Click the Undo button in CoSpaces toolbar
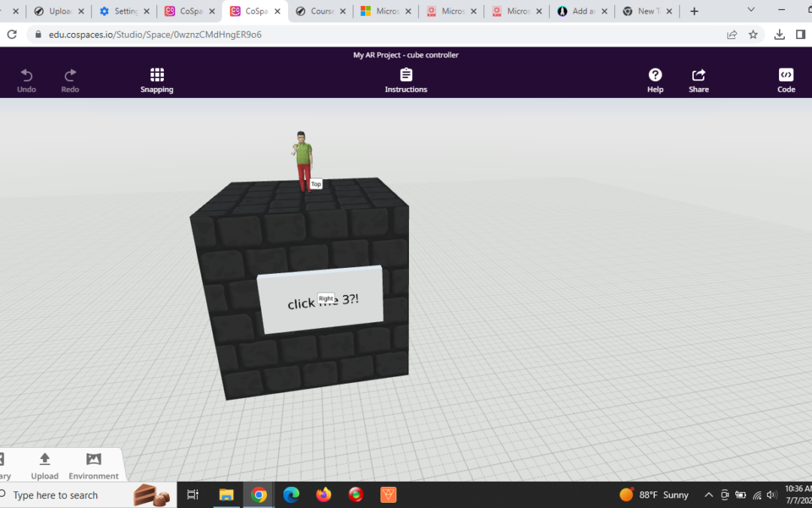This screenshot has height=508, width=812. [26, 81]
